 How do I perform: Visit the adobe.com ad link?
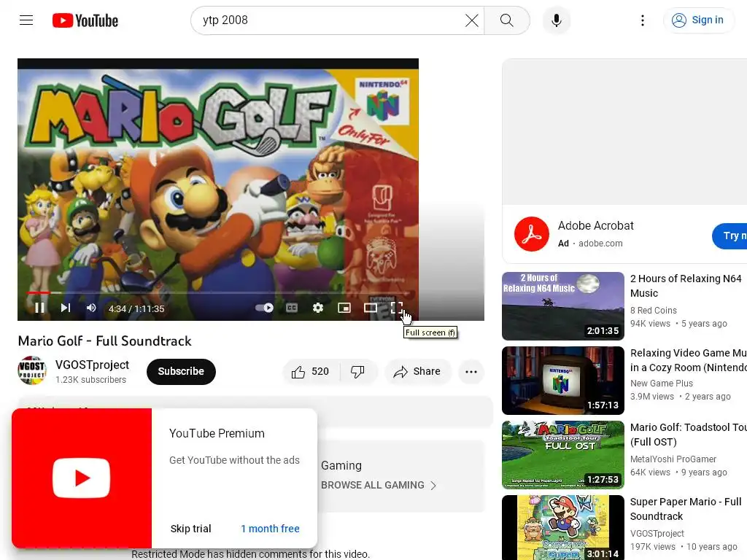click(600, 244)
